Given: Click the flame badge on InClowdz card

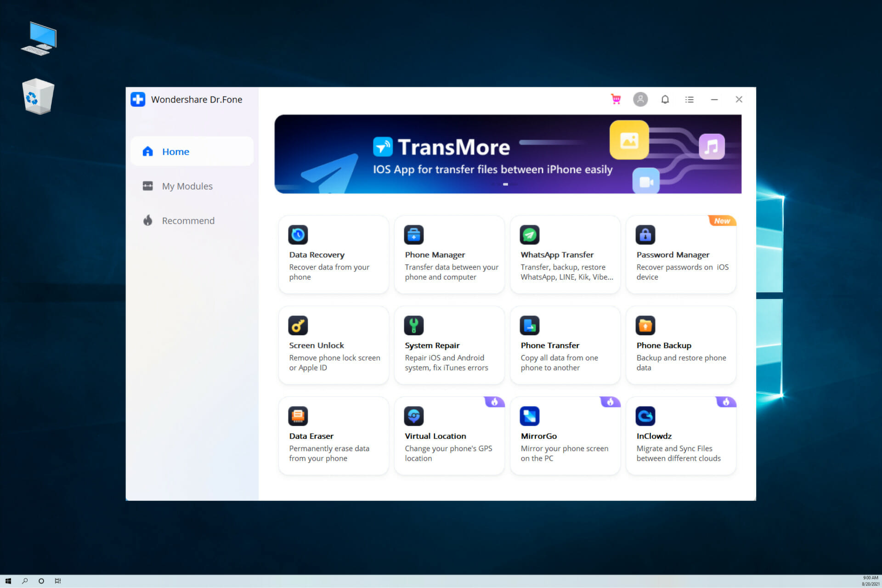Looking at the screenshot, I should coord(726,402).
